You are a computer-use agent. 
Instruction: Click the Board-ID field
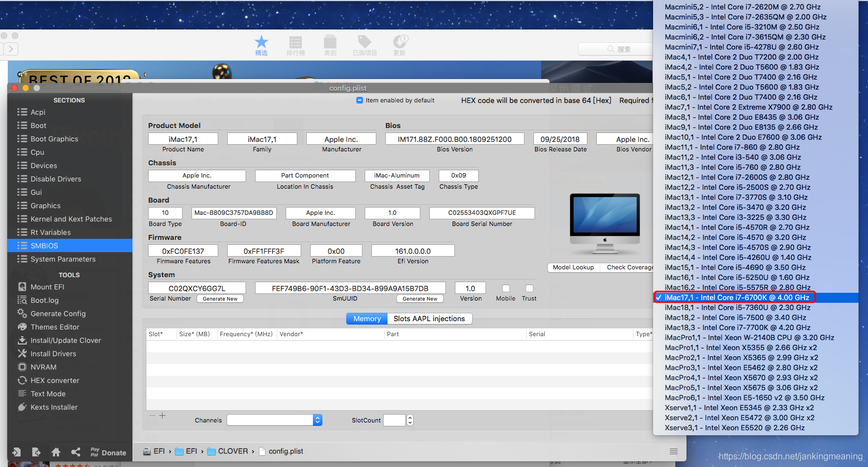tap(234, 213)
